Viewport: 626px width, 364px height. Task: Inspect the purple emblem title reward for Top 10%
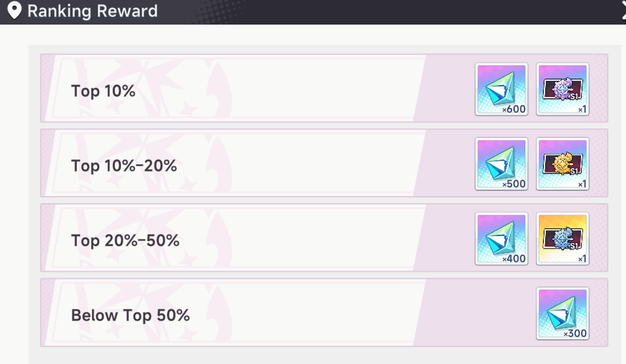tap(562, 89)
